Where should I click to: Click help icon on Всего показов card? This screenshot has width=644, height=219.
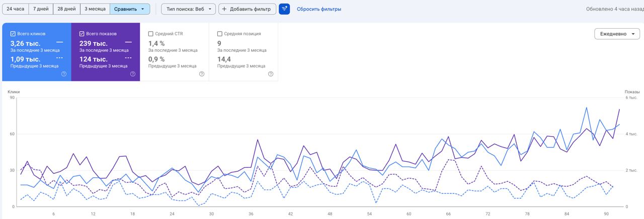133,74
